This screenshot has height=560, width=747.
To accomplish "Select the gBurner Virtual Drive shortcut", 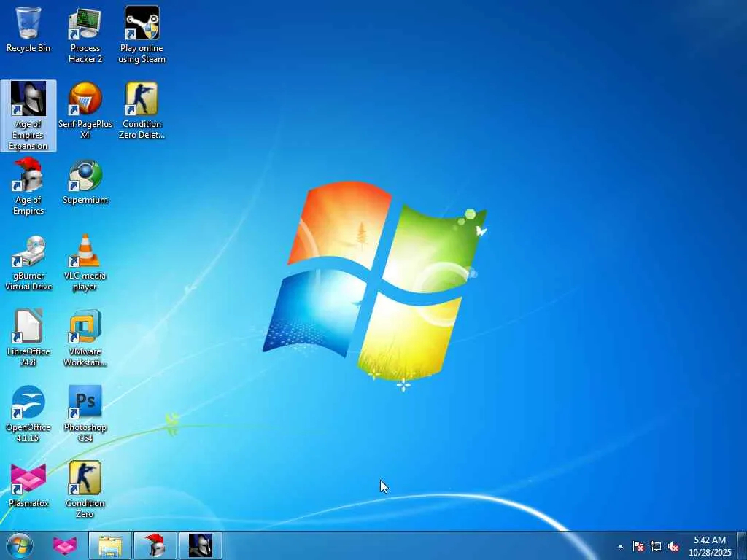I will pos(28,262).
